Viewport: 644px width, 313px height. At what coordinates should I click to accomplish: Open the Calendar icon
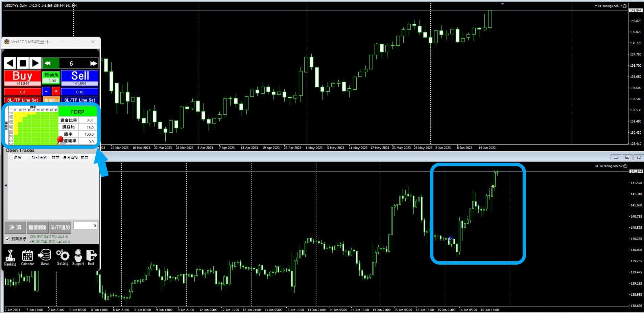(x=27, y=257)
